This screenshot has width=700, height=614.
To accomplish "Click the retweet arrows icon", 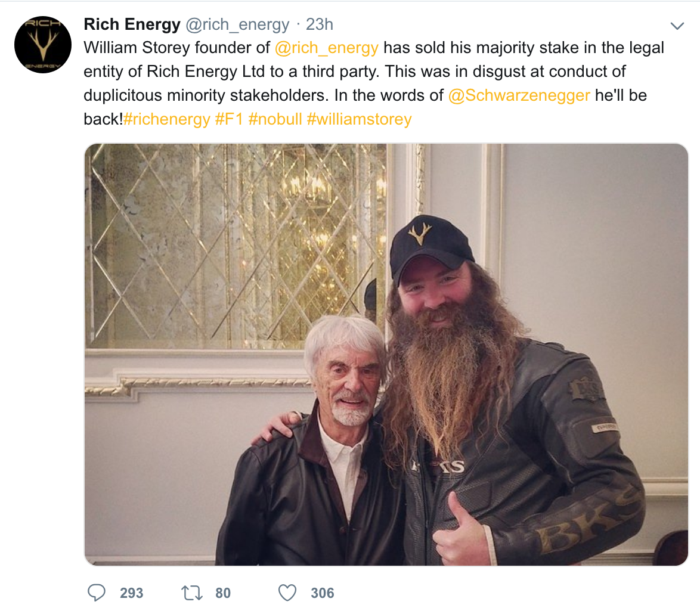I will tap(192, 593).
